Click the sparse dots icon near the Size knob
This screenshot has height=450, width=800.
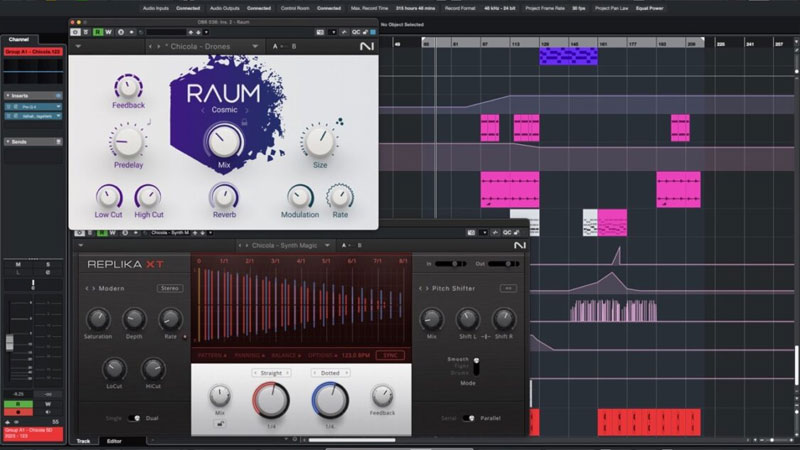point(339,121)
